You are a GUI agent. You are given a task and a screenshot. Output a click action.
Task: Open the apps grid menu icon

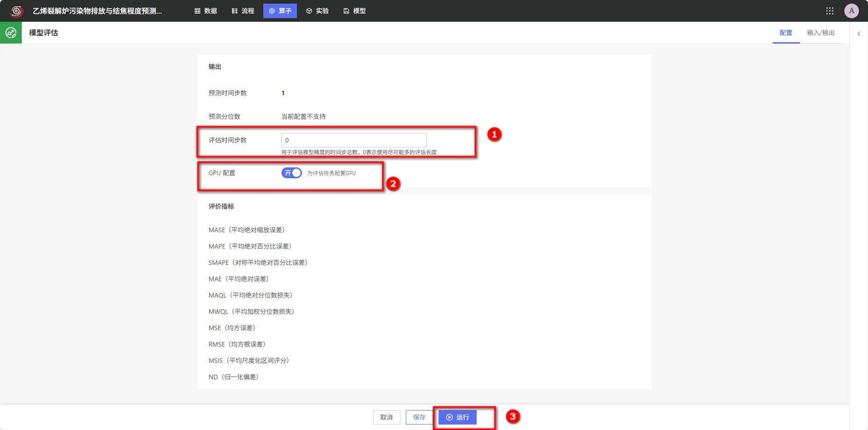click(830, 11)
